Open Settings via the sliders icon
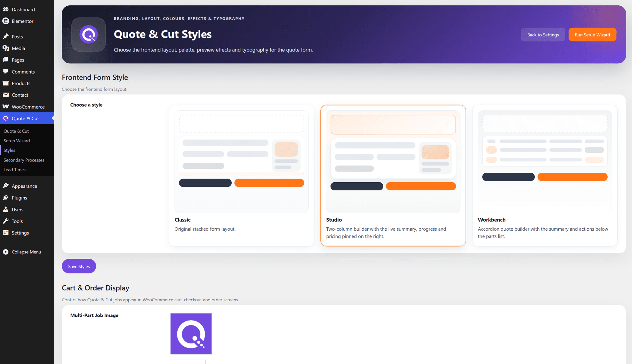 [x=6, y=233]
